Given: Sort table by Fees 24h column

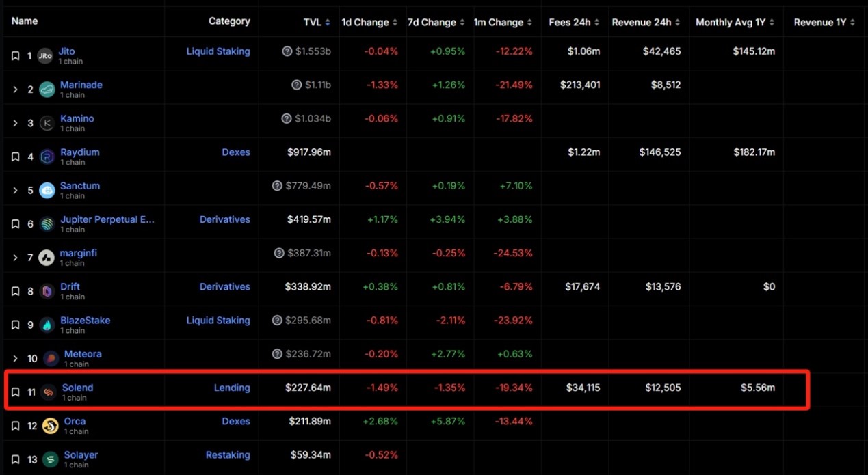Looking at the screenshot, I should 575,23.
